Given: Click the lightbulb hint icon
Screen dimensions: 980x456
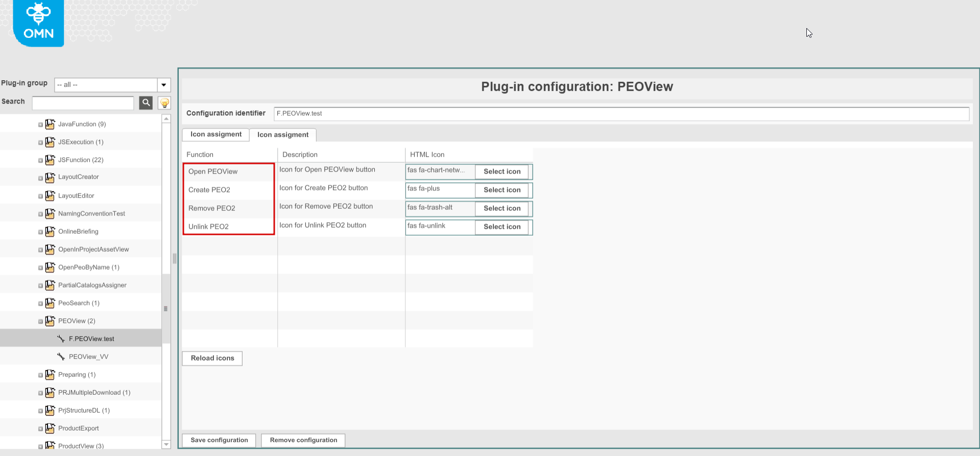Looking at the screenshot, I should [x=164, y=103].
